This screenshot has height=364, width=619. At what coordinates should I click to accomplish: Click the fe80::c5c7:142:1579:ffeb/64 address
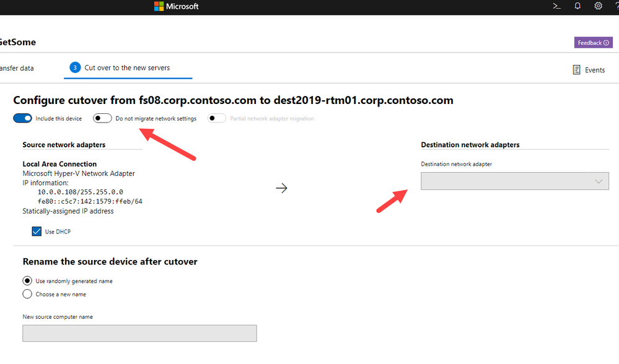[90, 202]
